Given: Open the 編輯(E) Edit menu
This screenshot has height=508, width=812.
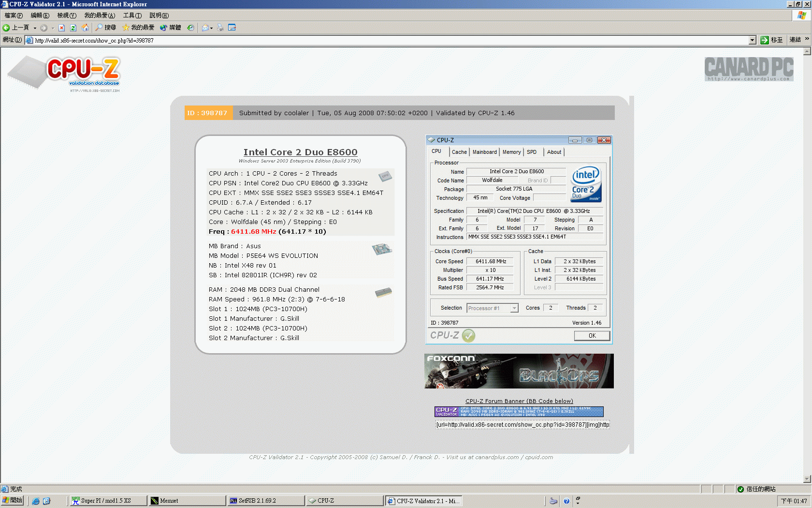Looking at the screenshot, I should 40,15.
